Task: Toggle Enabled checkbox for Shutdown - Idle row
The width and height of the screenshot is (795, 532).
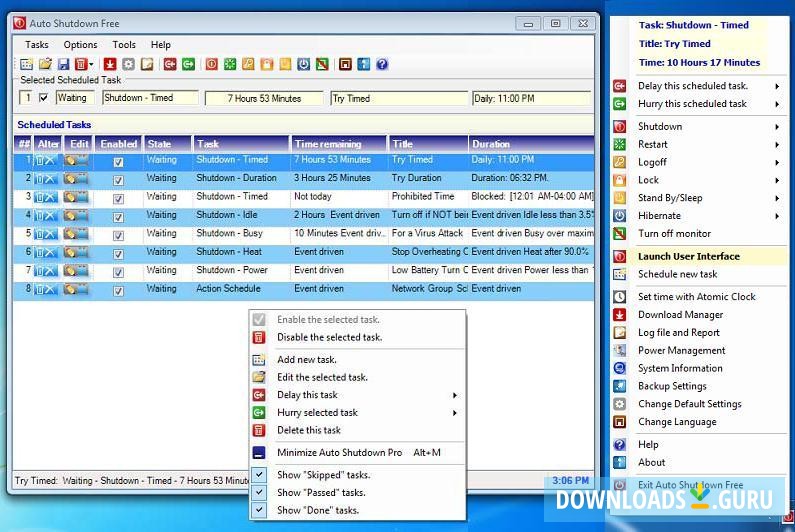Action: 118,217
